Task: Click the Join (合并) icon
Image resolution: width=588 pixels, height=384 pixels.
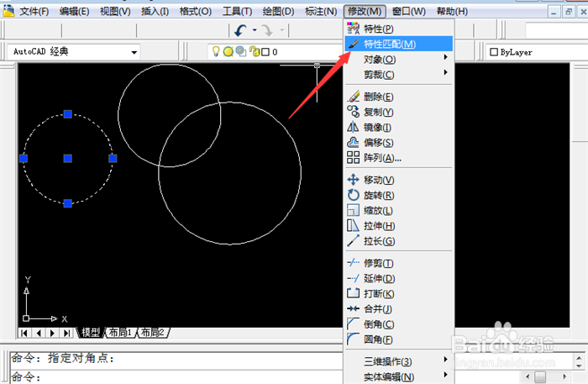Action: point(353,308)
